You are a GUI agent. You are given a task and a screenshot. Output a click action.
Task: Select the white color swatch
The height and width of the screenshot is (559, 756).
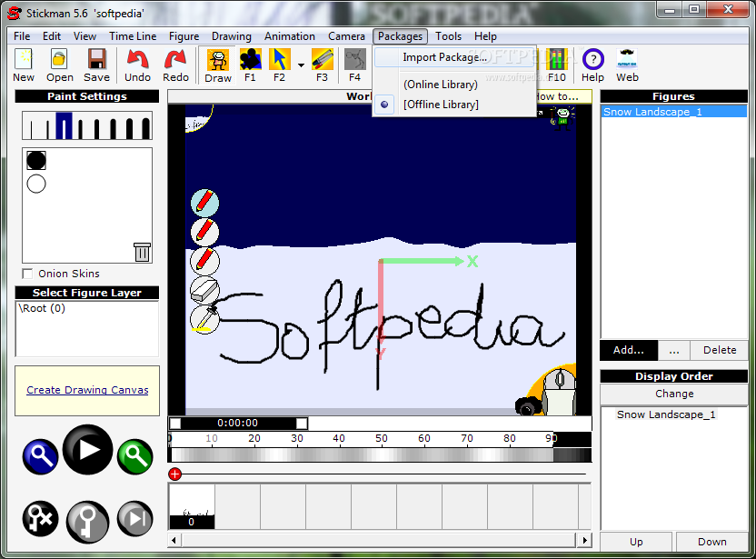pyautogui.click(x=36, y=184)
